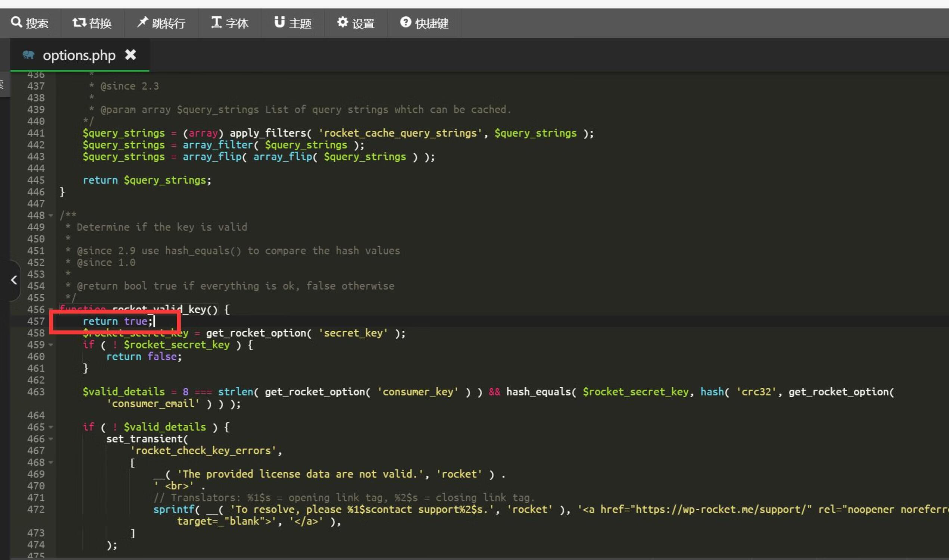Click hash_equals call on line 463
This screenshot has width=949, height=560.
click(x=538, y=392)
